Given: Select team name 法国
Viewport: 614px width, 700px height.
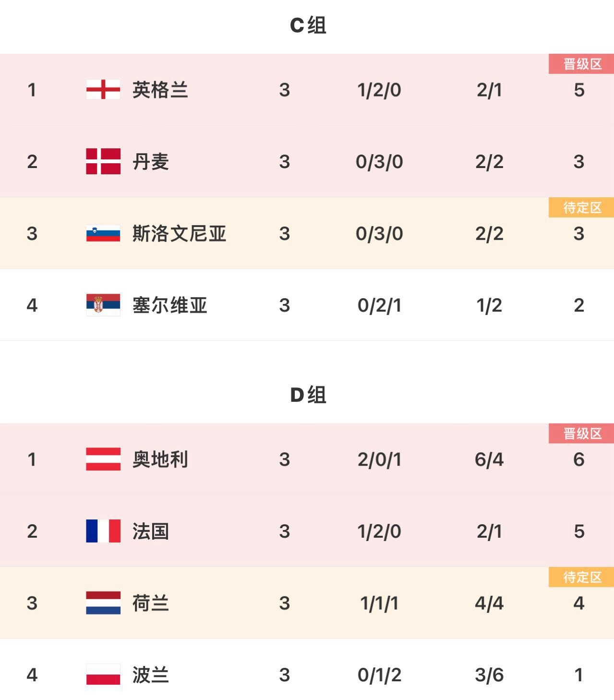Looking at the screenshot, I should (x=150, y=531).
